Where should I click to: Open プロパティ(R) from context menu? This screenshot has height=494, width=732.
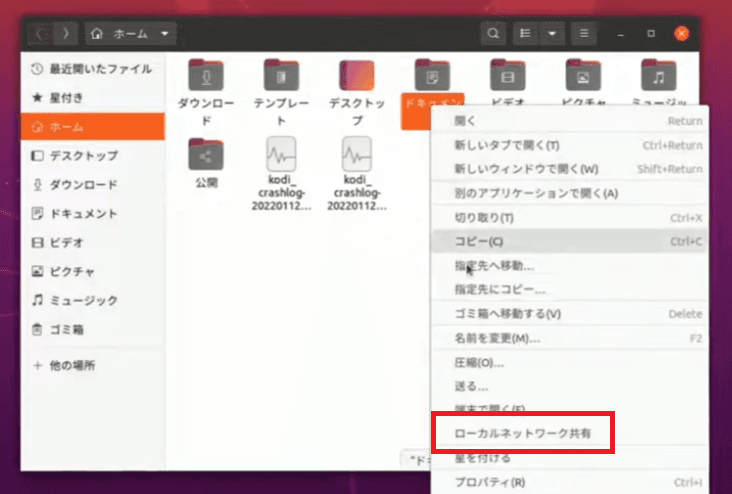point(490,483)
